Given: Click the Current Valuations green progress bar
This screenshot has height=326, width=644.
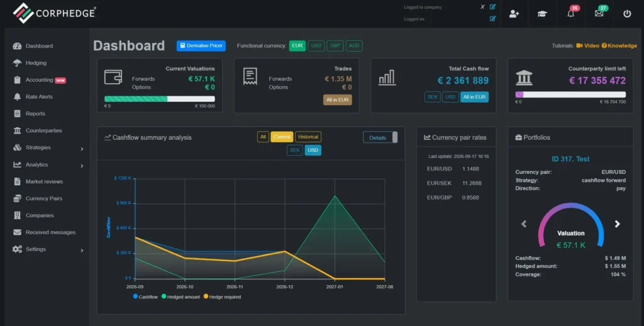Looking at the screenshot, I should (x=136, y=99).
